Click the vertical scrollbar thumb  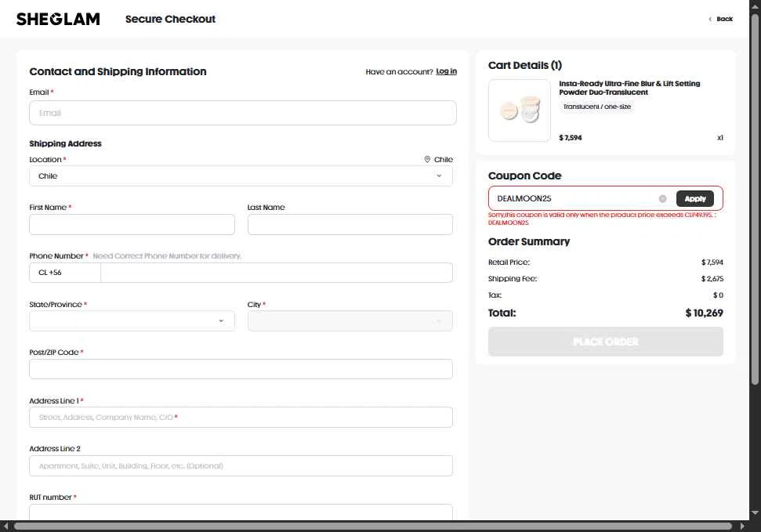coord(755,199)
